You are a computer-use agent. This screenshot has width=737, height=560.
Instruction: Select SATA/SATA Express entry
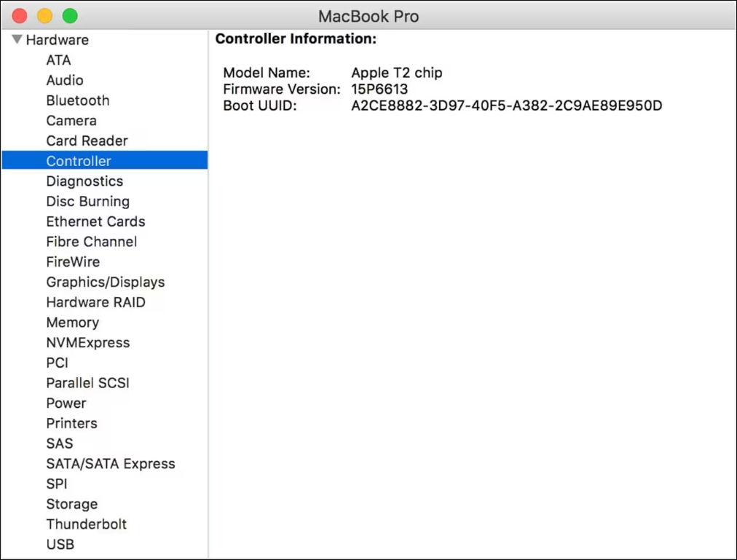[111, 464]
